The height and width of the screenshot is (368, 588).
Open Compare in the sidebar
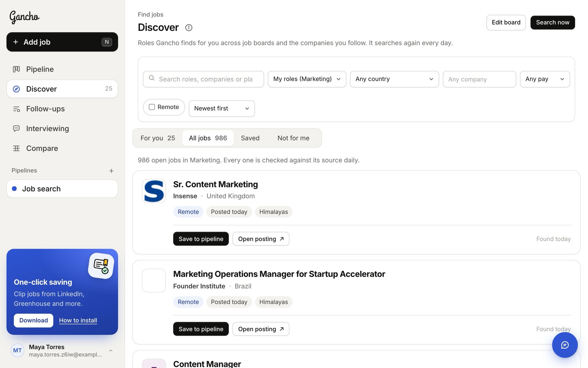(62, 149)
